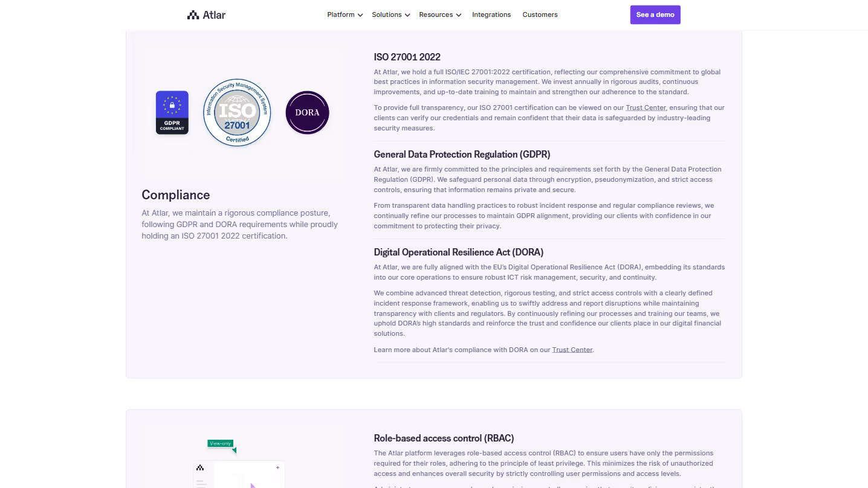Click Digital Operational Resilience Act (DORA) heading
Screen dimensions: 868x488
pos(459,252)
